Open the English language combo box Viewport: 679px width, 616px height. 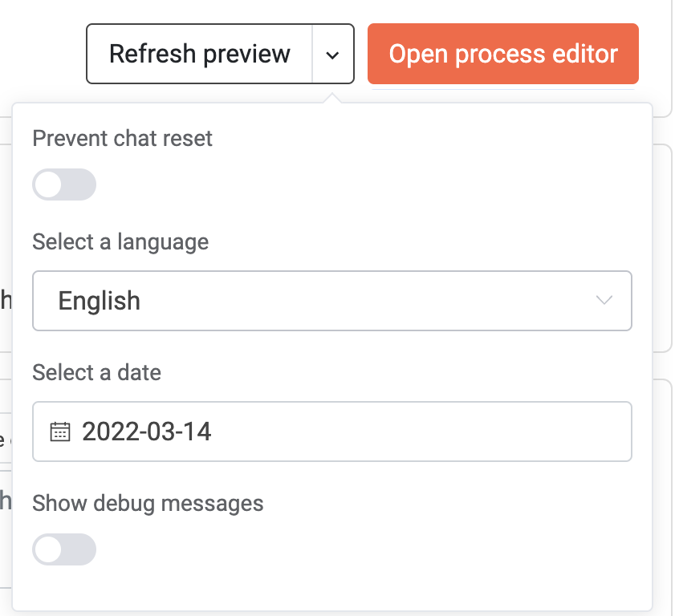331,301
